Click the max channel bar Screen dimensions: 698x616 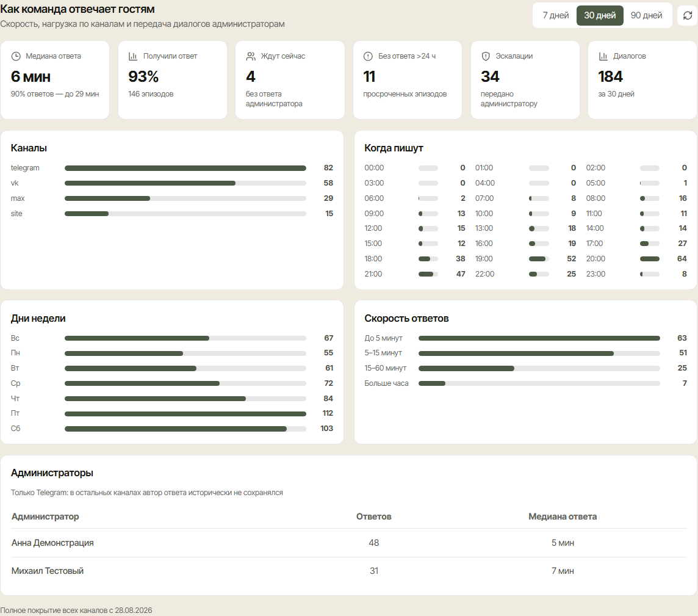point(185,198)
